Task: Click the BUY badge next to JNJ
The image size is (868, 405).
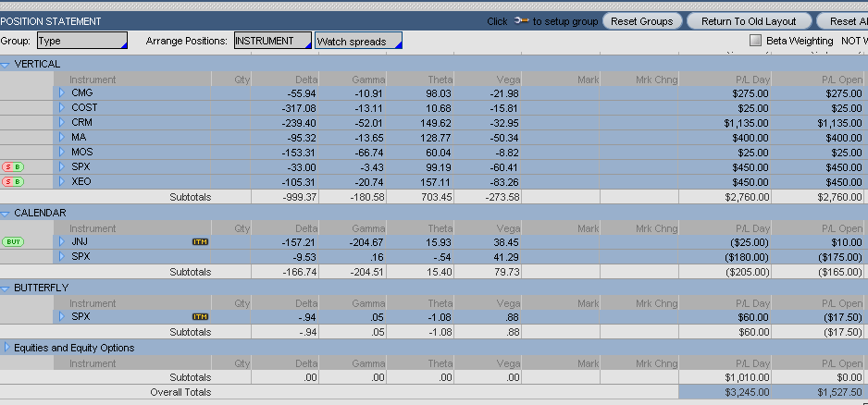Action: 13,241
